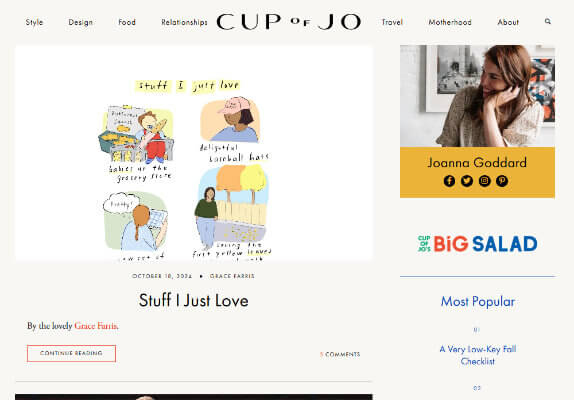574x400 pixels.
Task: Click the Grace Farris author byline
Action: [232, 276]
